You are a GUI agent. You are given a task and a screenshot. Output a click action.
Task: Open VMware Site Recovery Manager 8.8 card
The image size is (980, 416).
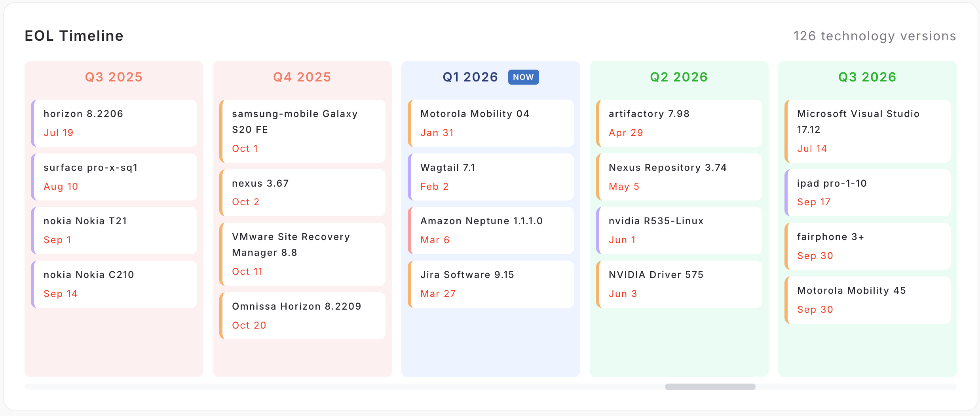click(302, 254)
